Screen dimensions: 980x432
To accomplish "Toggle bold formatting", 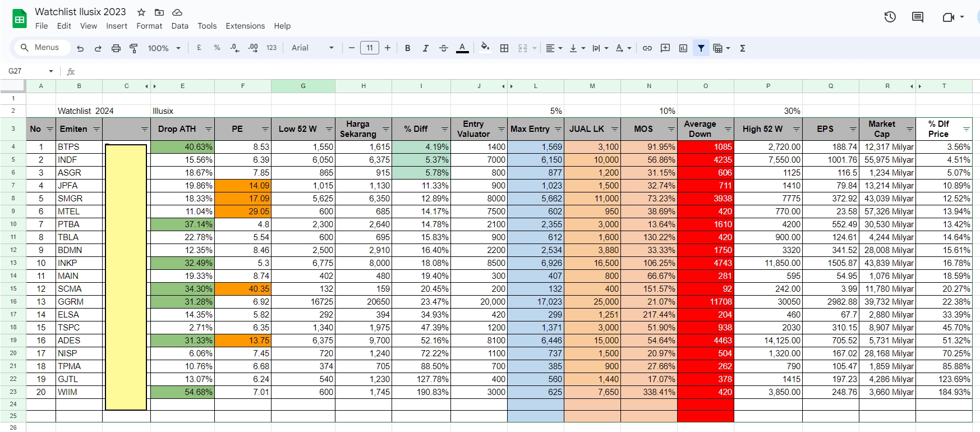I will pos(408,48).
